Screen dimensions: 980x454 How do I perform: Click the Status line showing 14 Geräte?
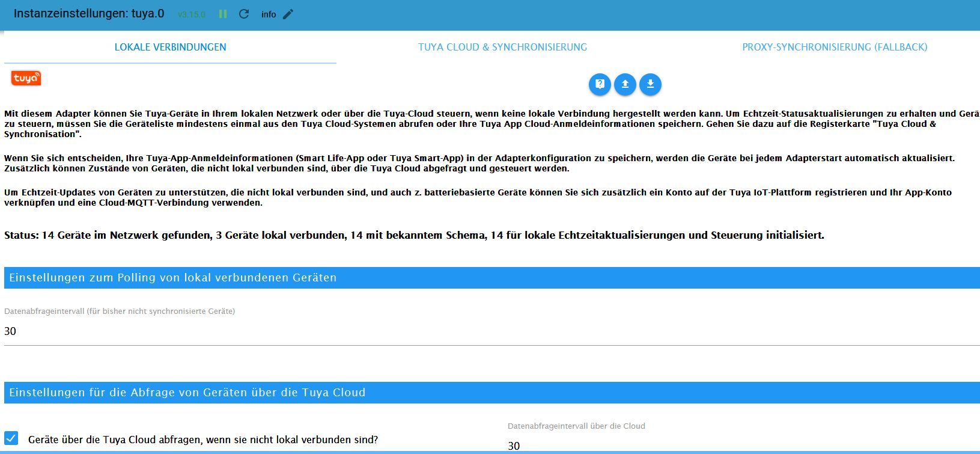click(x=414, y=235)
